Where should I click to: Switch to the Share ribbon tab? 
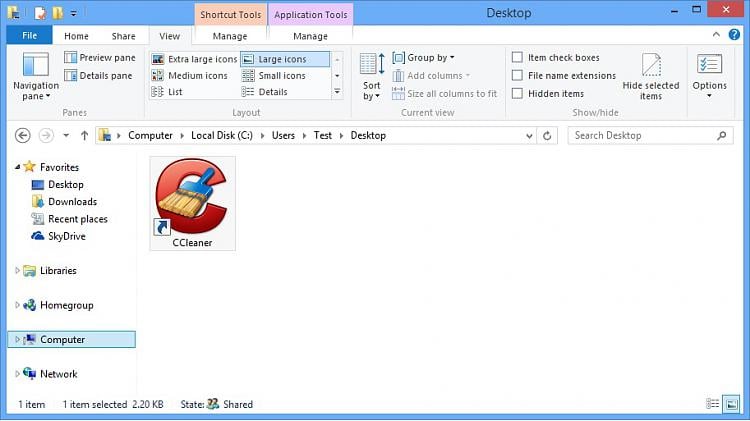click(123, 36)
